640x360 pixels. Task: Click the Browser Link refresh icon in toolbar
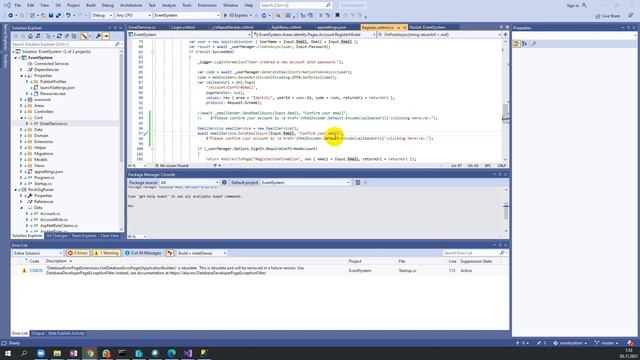click(x=264, y=16)
